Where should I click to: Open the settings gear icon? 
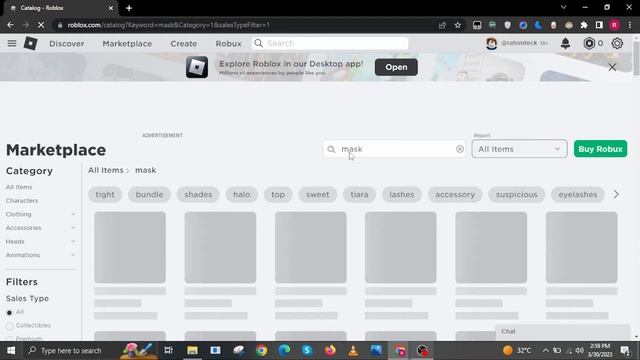(617, 43)
